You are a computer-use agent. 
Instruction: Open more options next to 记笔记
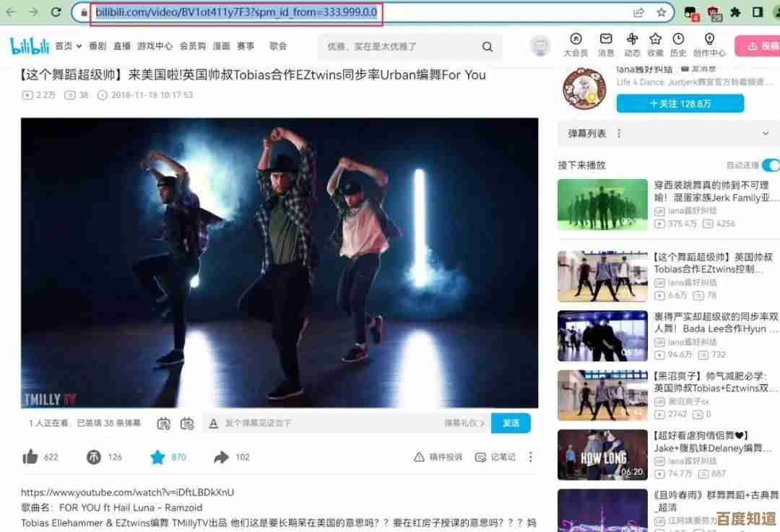coord(531,457)
